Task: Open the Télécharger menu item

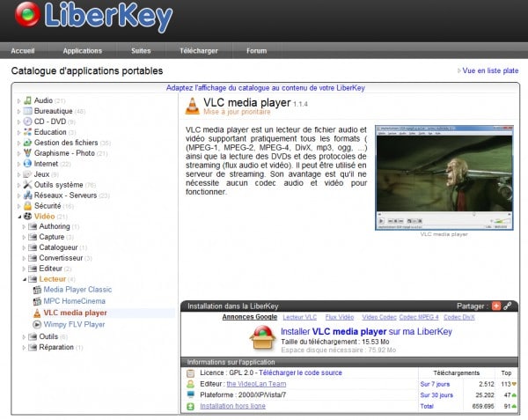Action: (x=199, y=50)
